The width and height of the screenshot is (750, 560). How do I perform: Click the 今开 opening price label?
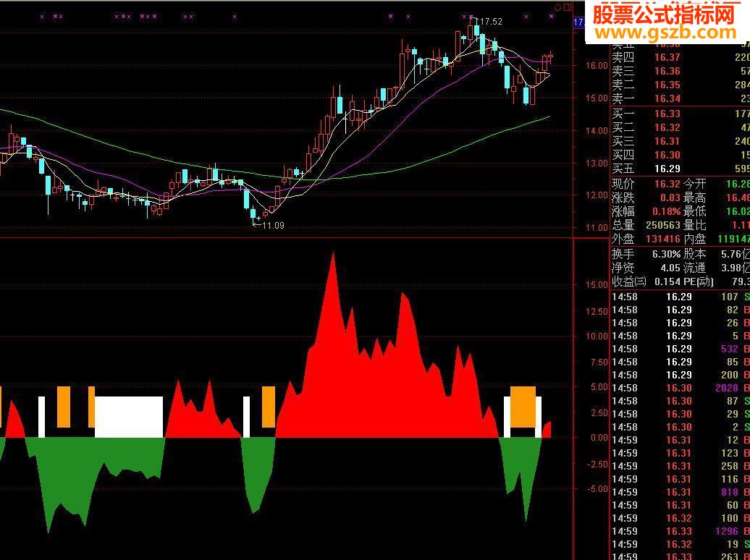pos(694,184)
